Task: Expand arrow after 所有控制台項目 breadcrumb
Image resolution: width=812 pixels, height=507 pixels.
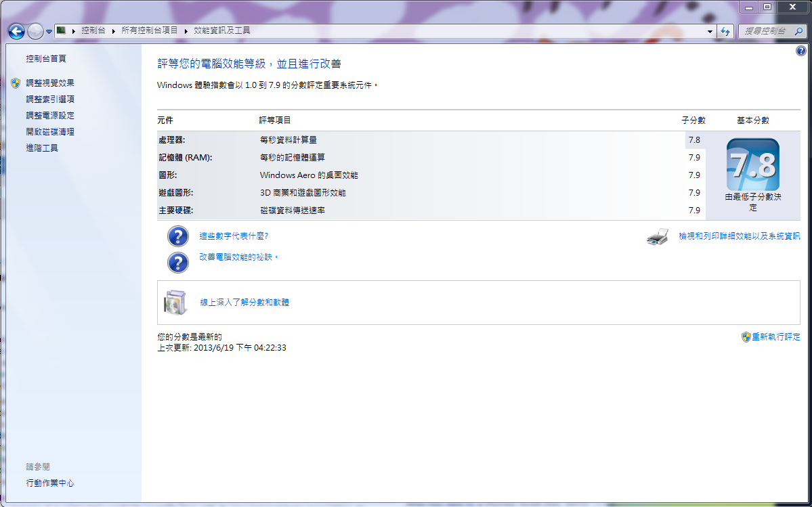Action: [x=186, y=31]
